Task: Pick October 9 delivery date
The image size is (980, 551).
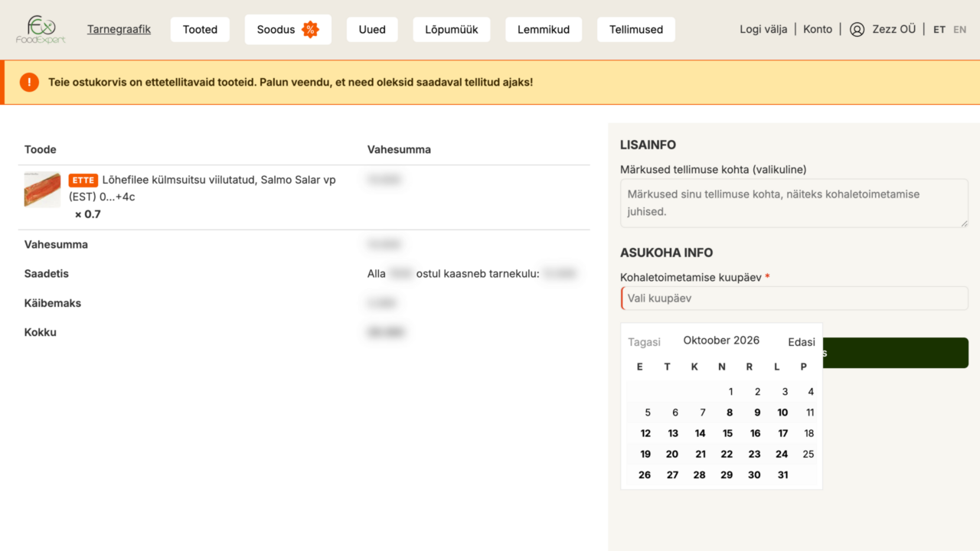Action: (757, 412)
